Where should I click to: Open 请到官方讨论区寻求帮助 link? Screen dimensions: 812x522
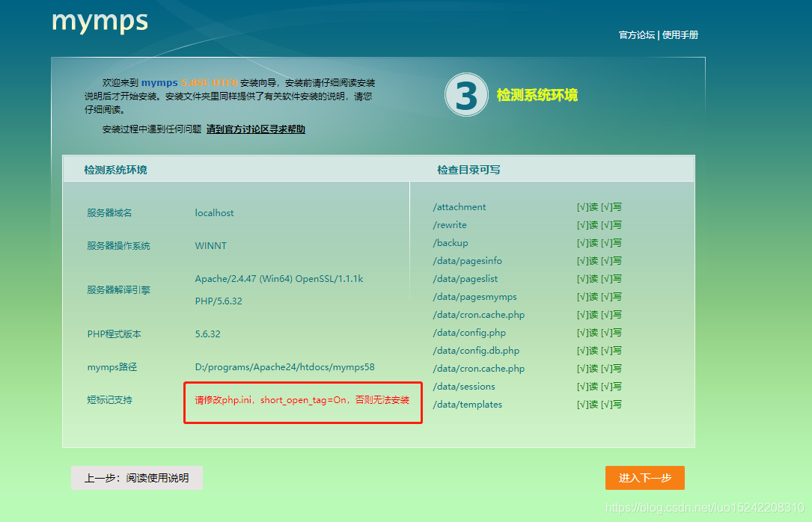(x=256, y=129)
